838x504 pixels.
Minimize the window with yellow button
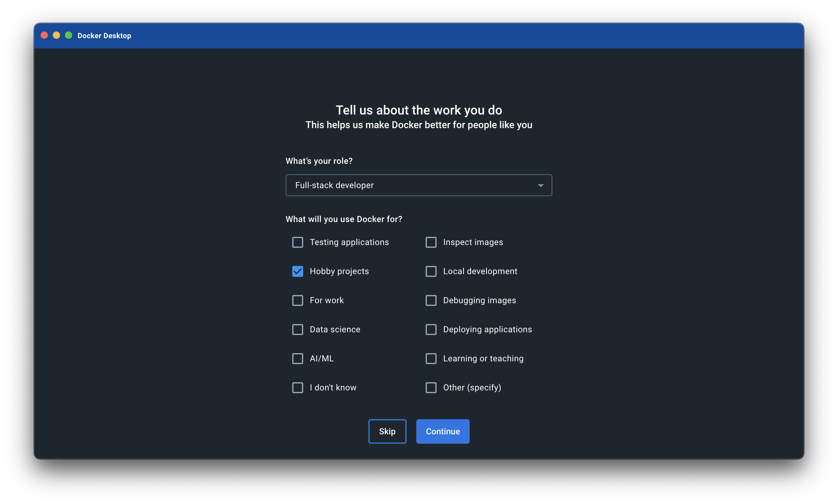(56, 35)
